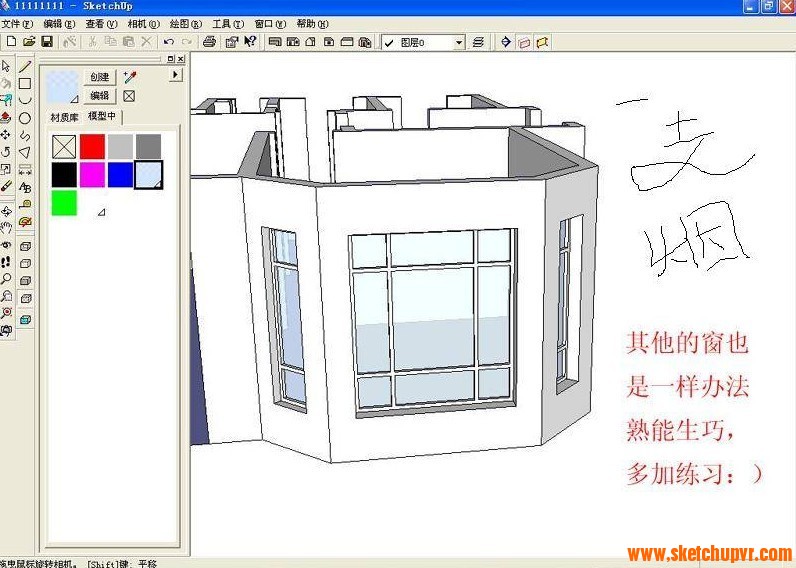Click the 创建 (Create) button
This screenshot has width=796, height=568.
click(x=100, y=77)
